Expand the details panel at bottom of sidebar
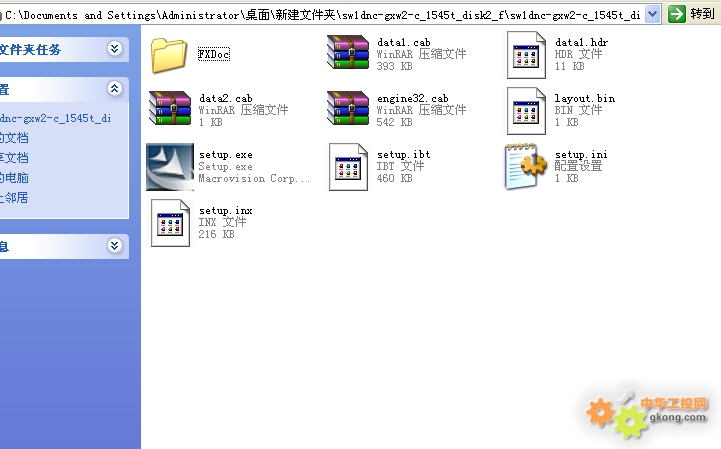The width and height of the screenshot is (721, 449). (115, 246)
